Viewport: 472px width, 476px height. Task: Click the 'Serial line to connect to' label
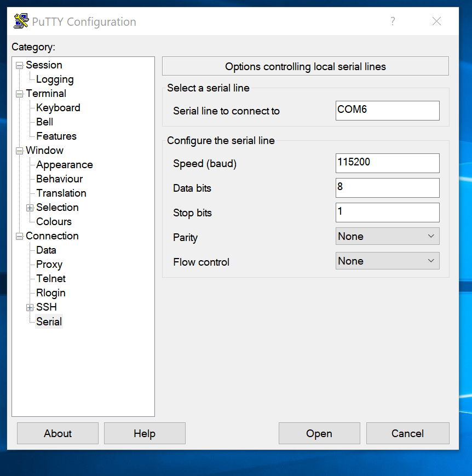(226, 111)
